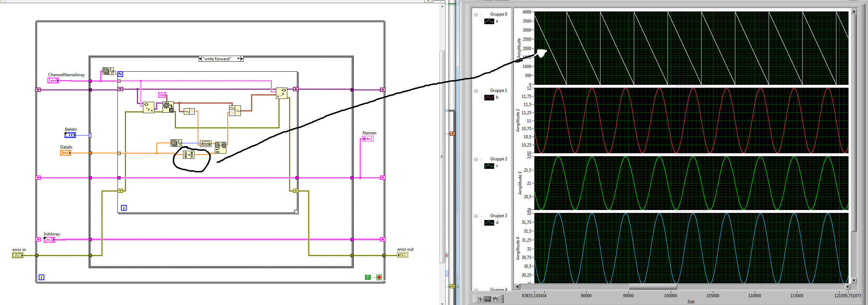868x305 pixels.
Task: Click the yellow error shift register on For Loop left
Action: pos(120,191)
